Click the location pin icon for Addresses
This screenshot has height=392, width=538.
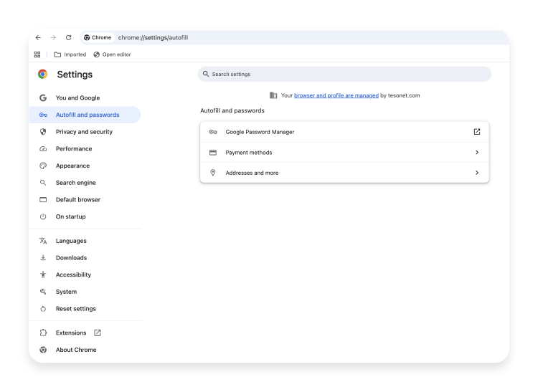pyautogui.click(x=213, y=173)
